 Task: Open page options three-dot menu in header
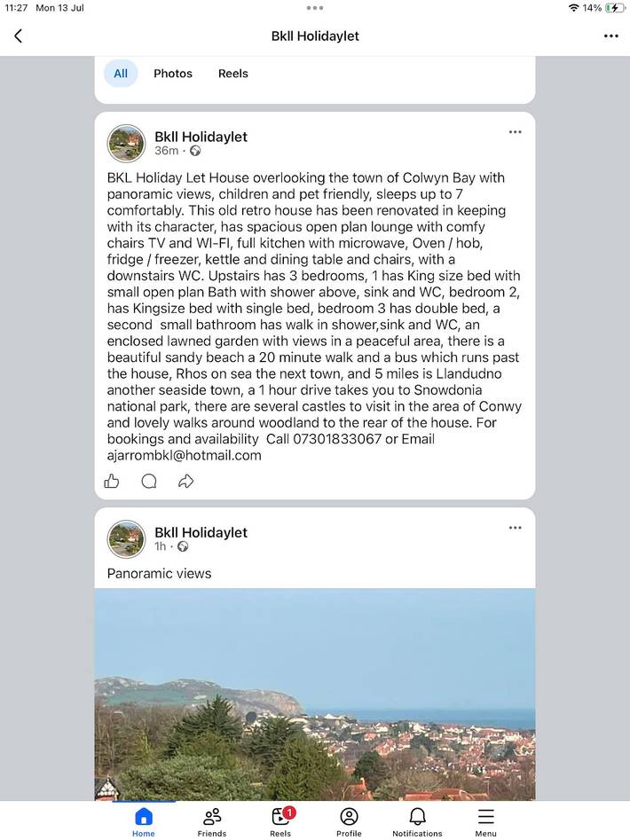(610, 35)
